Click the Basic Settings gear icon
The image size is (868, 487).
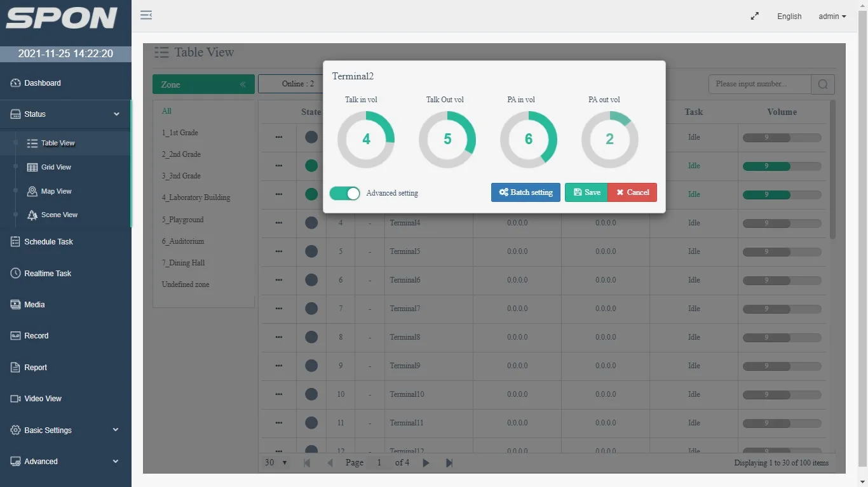tap(15, 430)
